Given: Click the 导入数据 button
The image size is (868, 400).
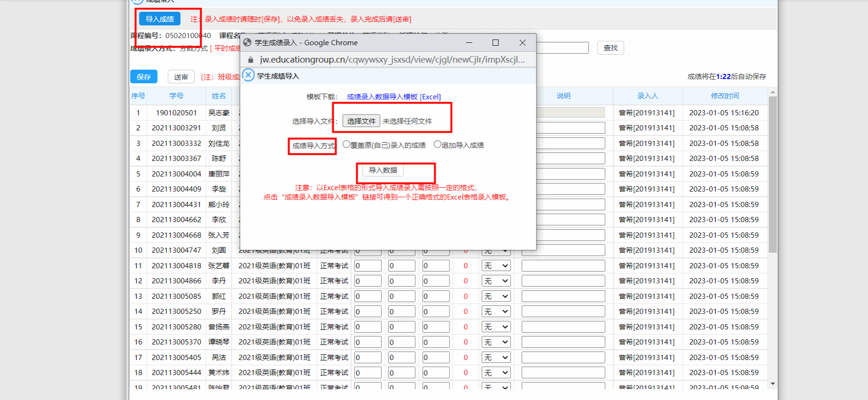Looking at the screenshot, I should tap(383, 170).
